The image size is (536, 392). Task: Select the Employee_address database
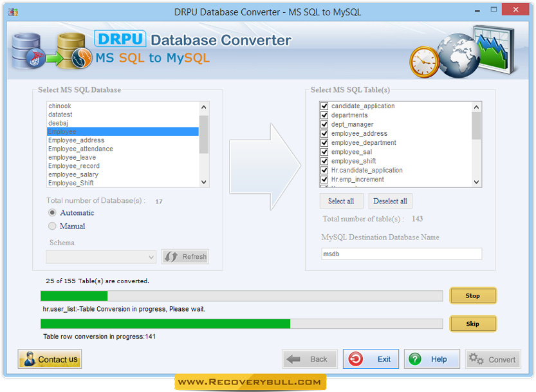coord(123,140)
